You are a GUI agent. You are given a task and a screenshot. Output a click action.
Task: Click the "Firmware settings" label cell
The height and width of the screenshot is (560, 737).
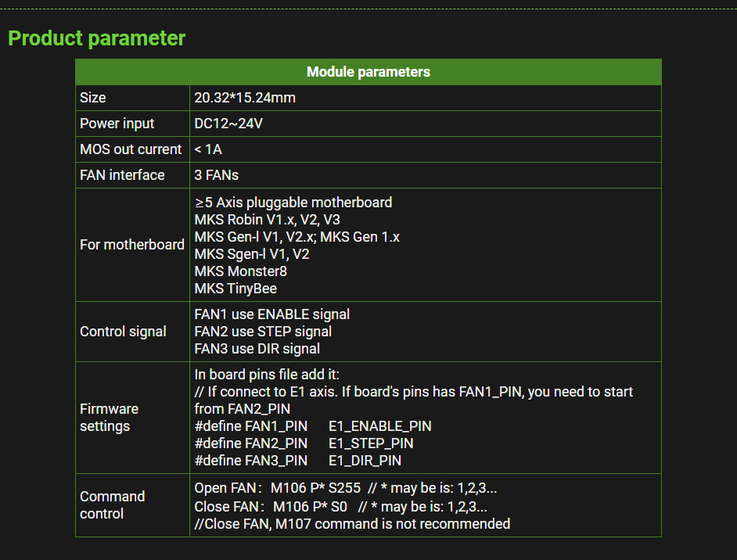coord(109,418)
